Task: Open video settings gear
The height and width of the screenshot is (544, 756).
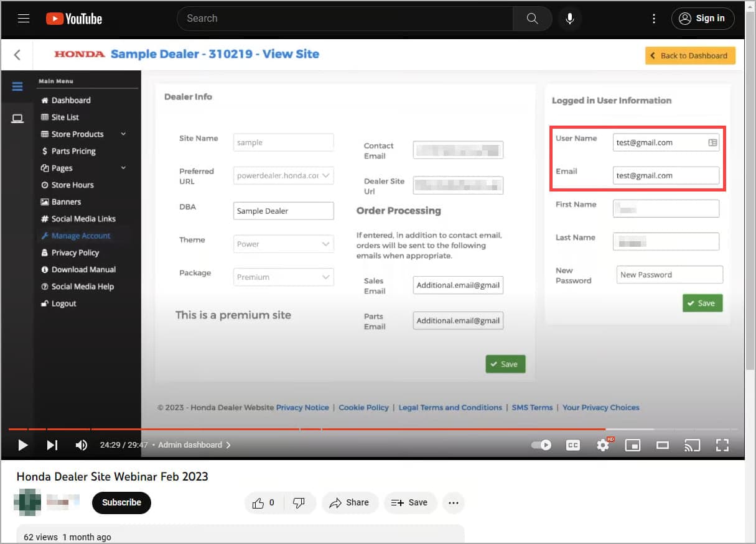Action: tap(602, 445)
